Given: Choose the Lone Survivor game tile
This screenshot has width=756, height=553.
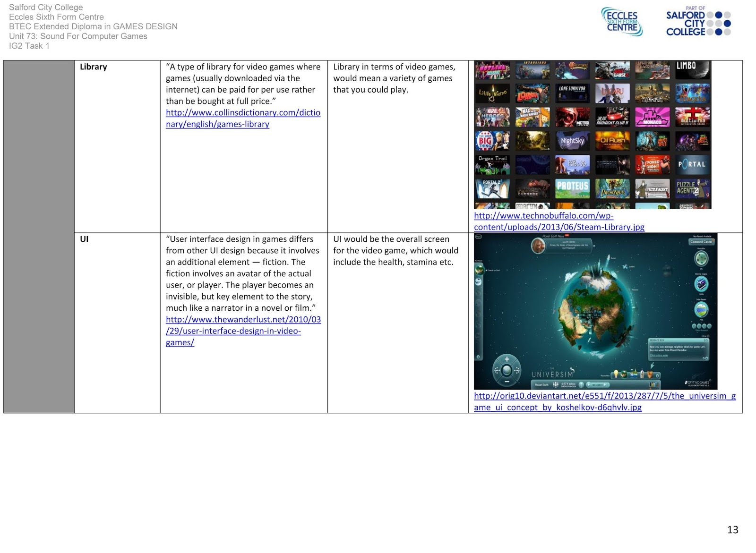Looking at the screenshot, I should point(572,94).
